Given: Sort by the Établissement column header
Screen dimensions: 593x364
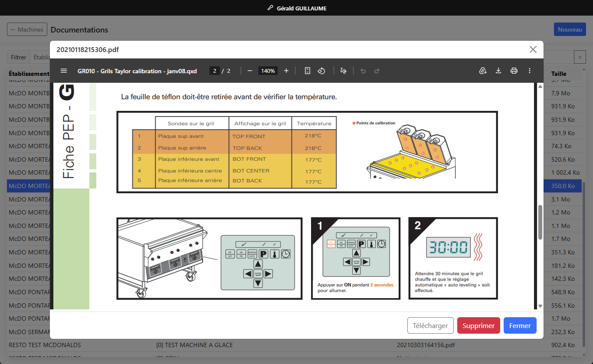Looking at the screenshot, I should (29, 74).
